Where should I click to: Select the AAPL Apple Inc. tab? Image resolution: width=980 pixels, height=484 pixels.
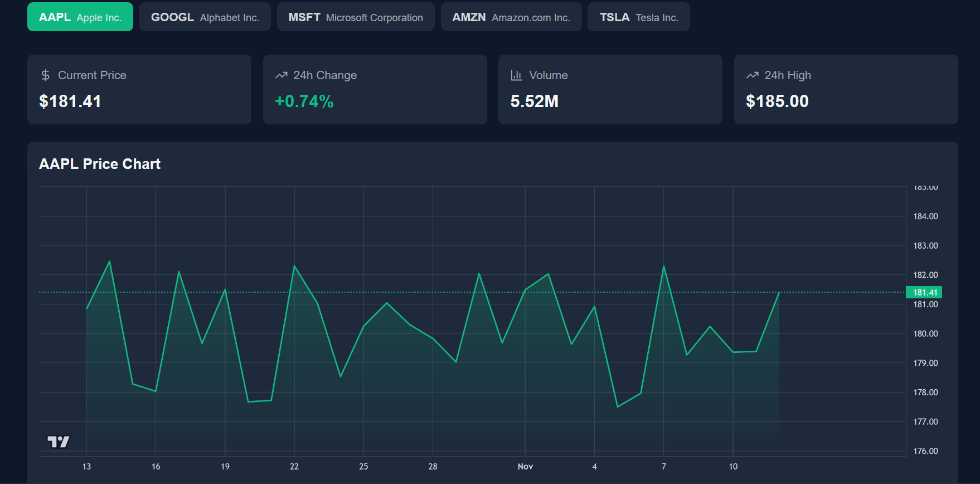click(80, 17)
